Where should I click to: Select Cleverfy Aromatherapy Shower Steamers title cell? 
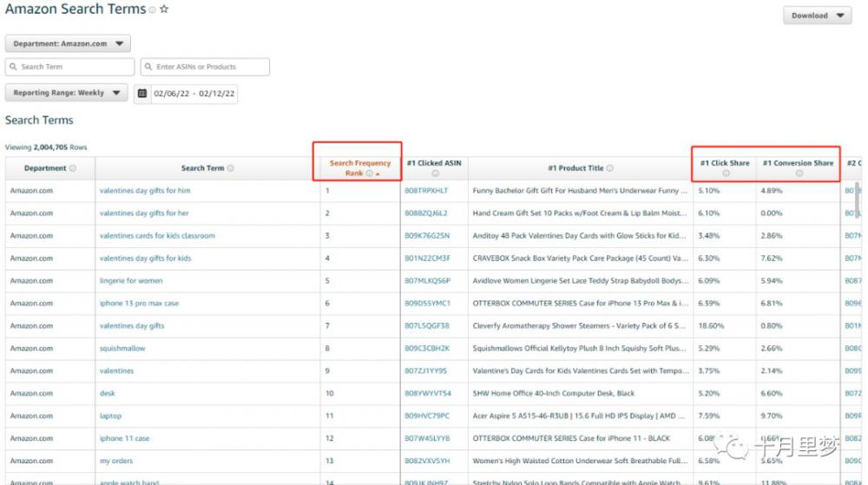click(x=579, y=325)
